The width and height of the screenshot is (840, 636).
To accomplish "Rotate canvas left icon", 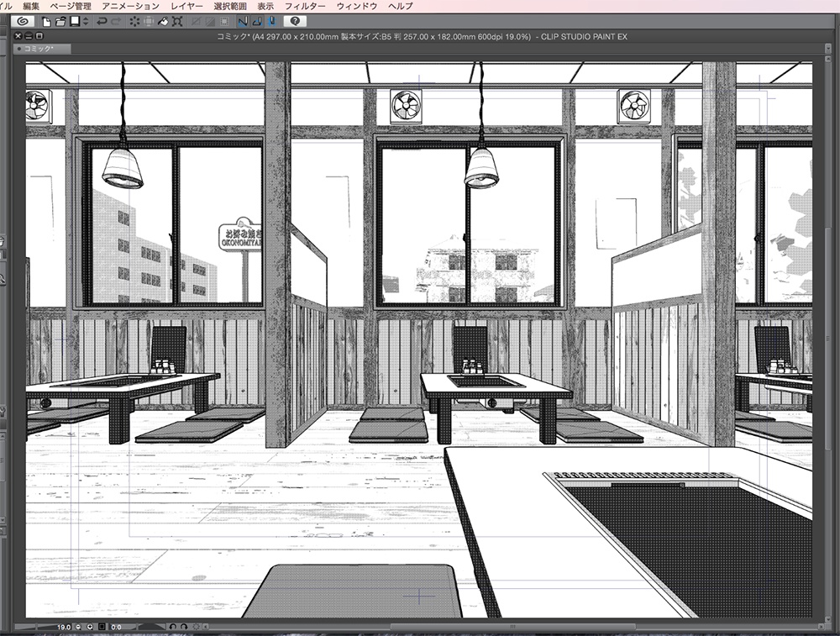I will pyautogui.click(x=172, y=627).
